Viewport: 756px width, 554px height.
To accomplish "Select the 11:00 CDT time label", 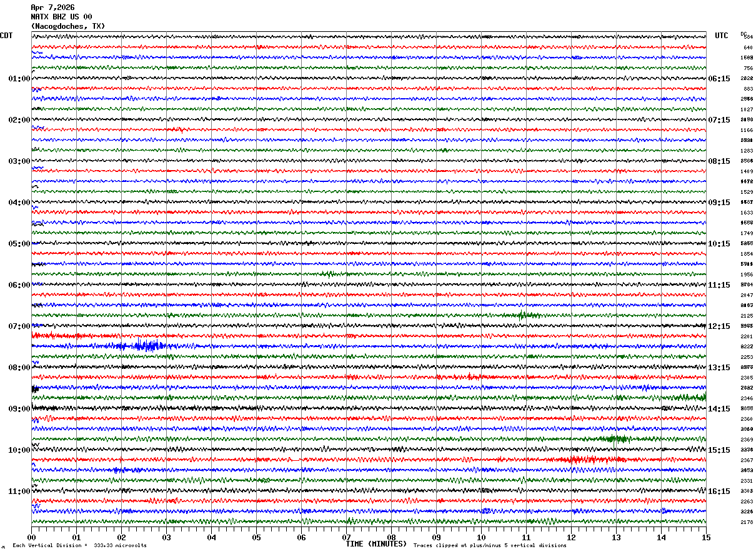I will [x=19, y=491].
